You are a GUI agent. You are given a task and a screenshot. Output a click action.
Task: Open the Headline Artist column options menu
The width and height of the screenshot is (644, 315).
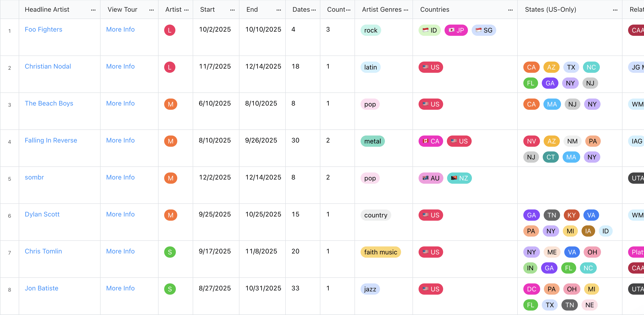pyautogui.click(x=93, y=10)
